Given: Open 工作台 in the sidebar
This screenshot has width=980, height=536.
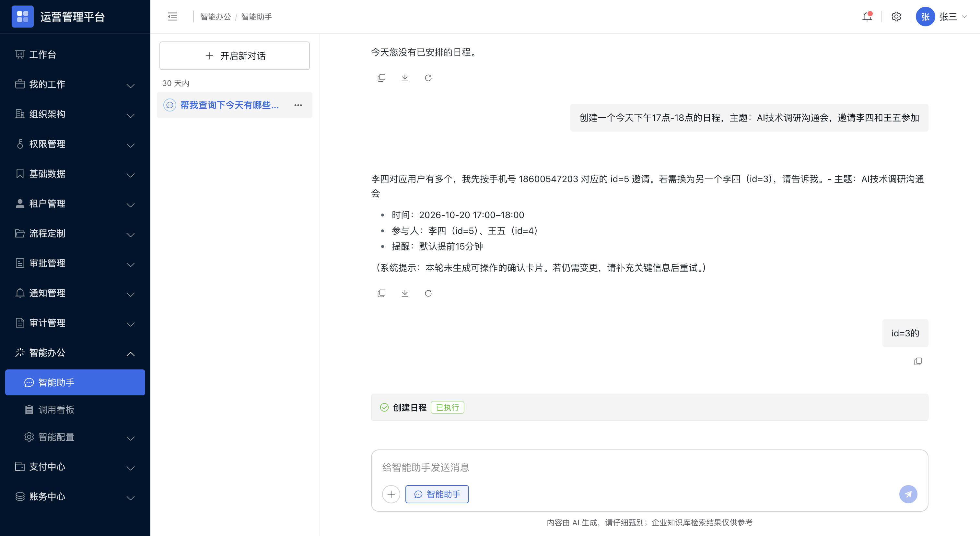Looking at the screenshot, I should (x=75, y=54).
